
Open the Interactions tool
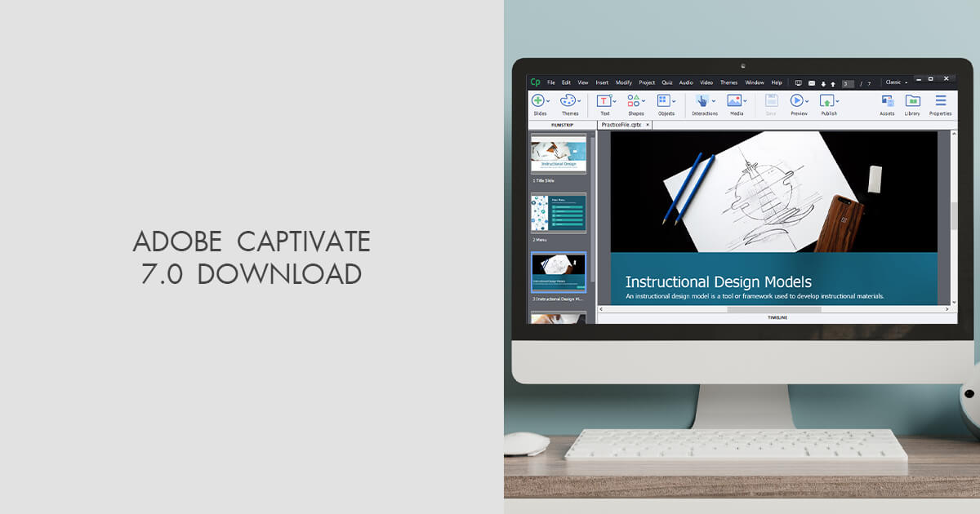click(x=702, y=100)
